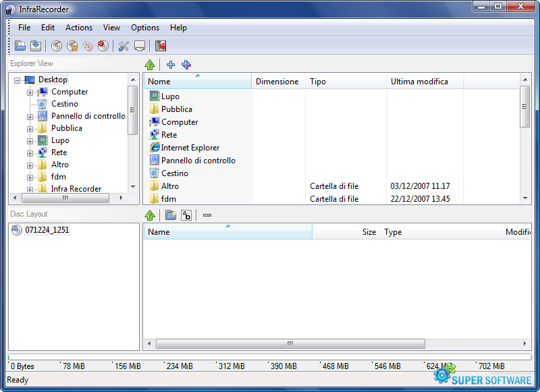The height and width of the screenshot is (392, 540).
Task: Expand Computer node in tree
Action: [x=30, y=92]
